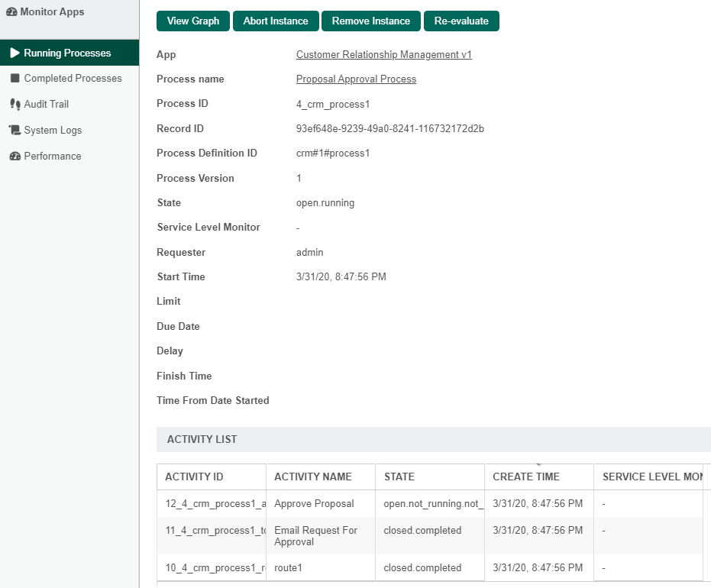Click the Running Processes play icon
This screenshot has width=711, height=588.
(15, 53)
